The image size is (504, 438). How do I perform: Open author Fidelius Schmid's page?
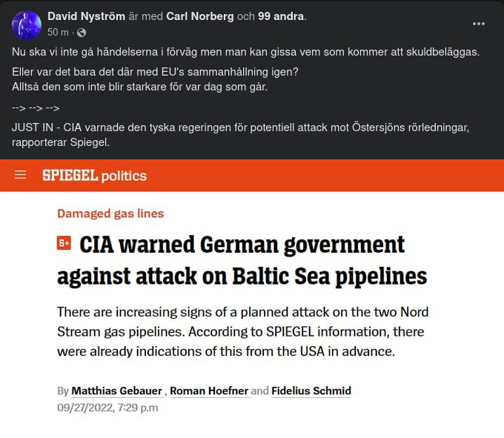point(311,391)
